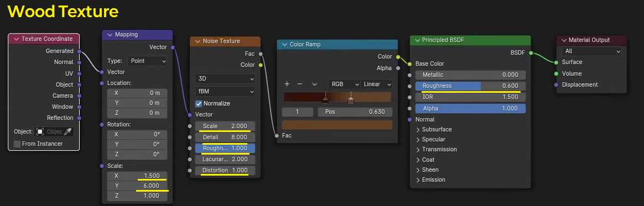Click the Object output socket
Image resolution: width=644 pixels, height=206 pixels.
tap(79, 84)
